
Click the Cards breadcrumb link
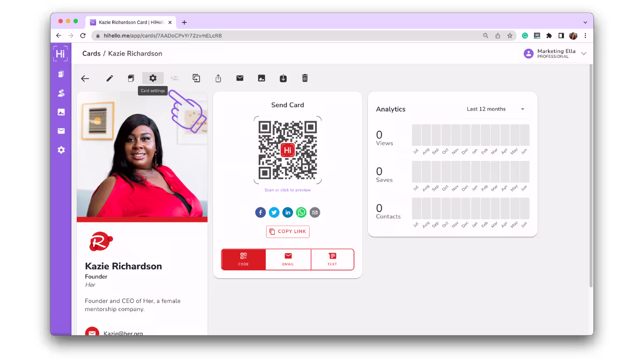tap(91, 54)
